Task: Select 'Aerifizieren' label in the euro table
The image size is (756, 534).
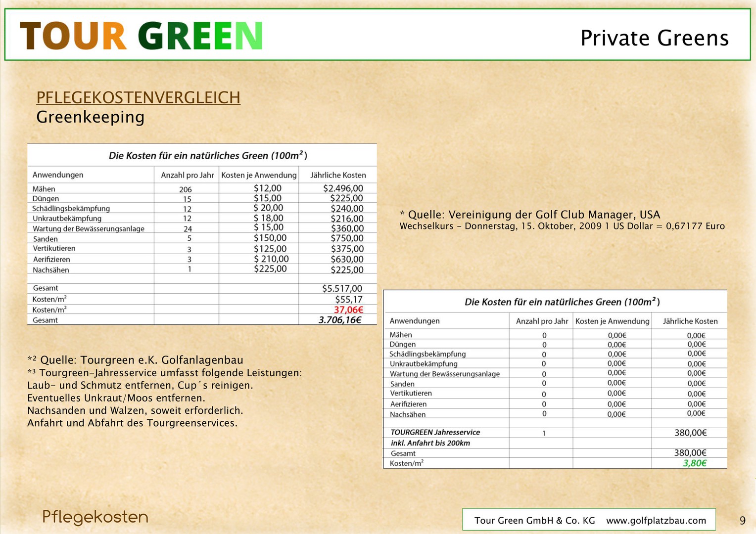Action: 409,404
